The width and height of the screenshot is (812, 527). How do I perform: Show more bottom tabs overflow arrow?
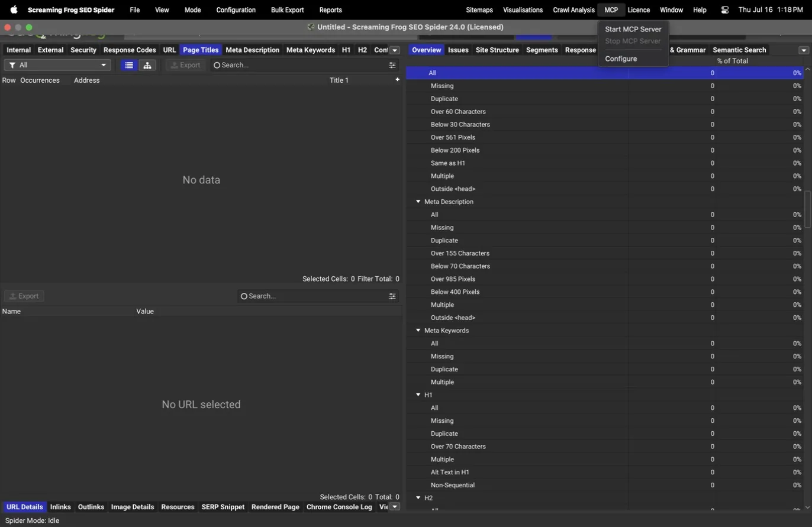pyautogui.click(x=395, y=507)
